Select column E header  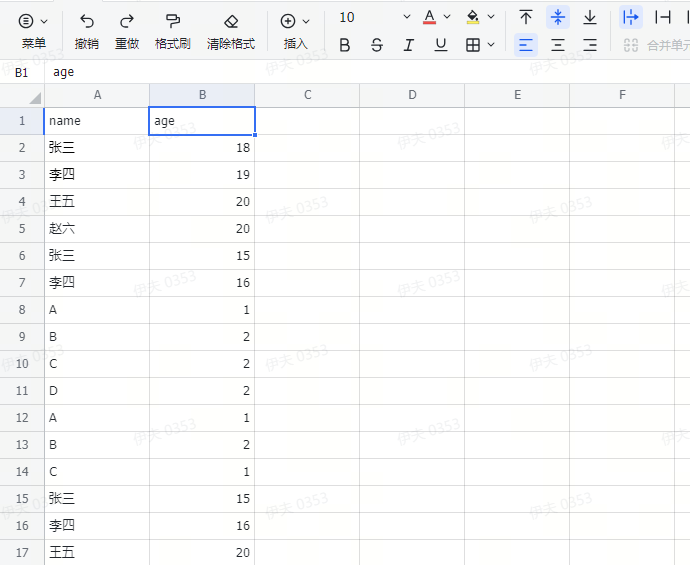tap(517, 95)
